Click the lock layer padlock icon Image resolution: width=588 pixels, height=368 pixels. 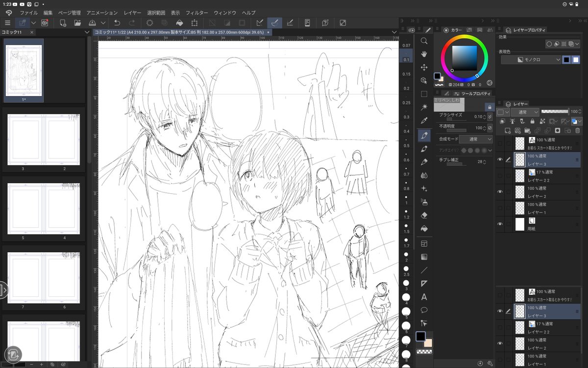(x=532, y=121)
